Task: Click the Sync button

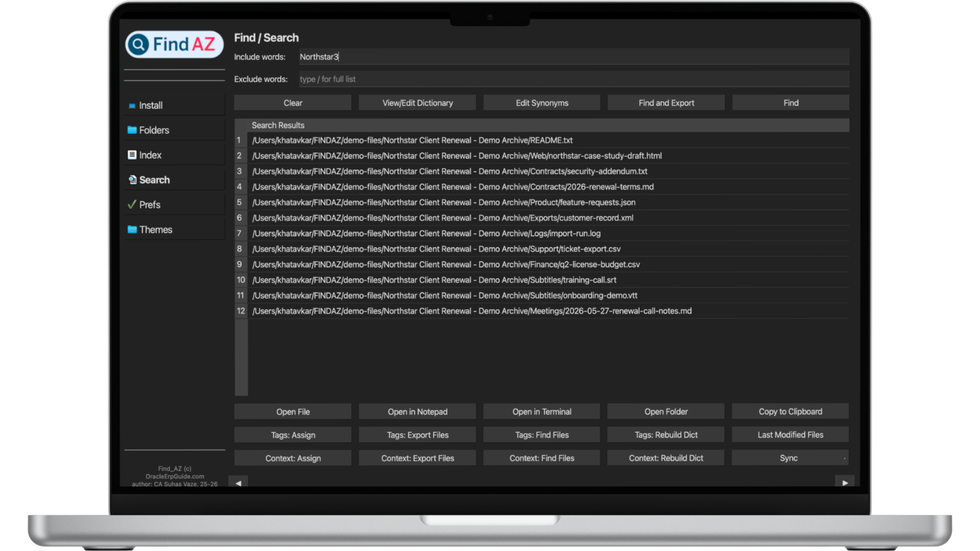Action: pyautogui.click(x=790, y=458)
